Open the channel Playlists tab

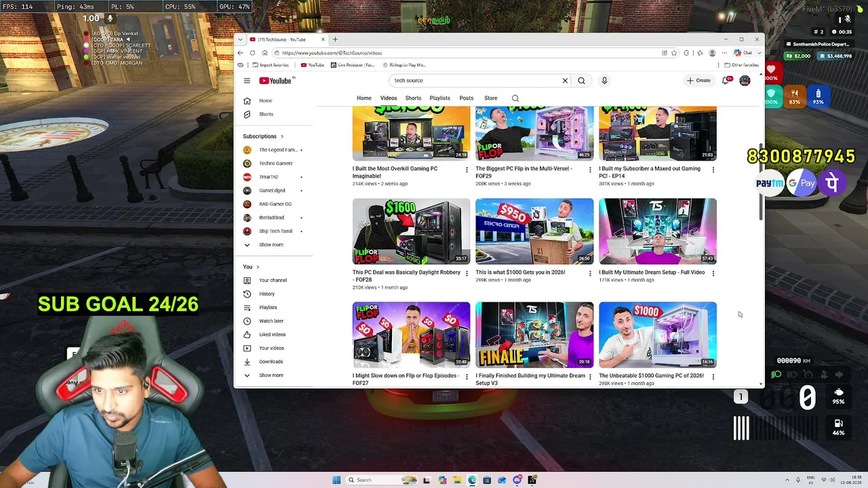[439, 98]
